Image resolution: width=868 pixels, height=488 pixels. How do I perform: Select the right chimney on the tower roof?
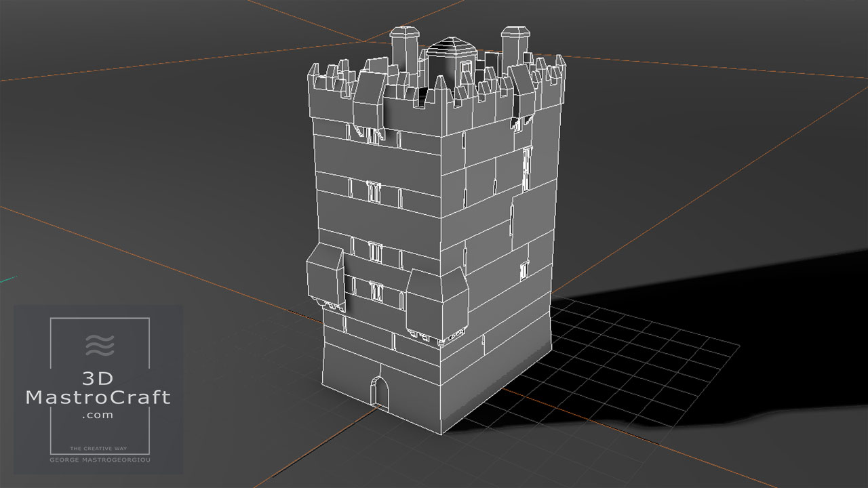(515, 47)
